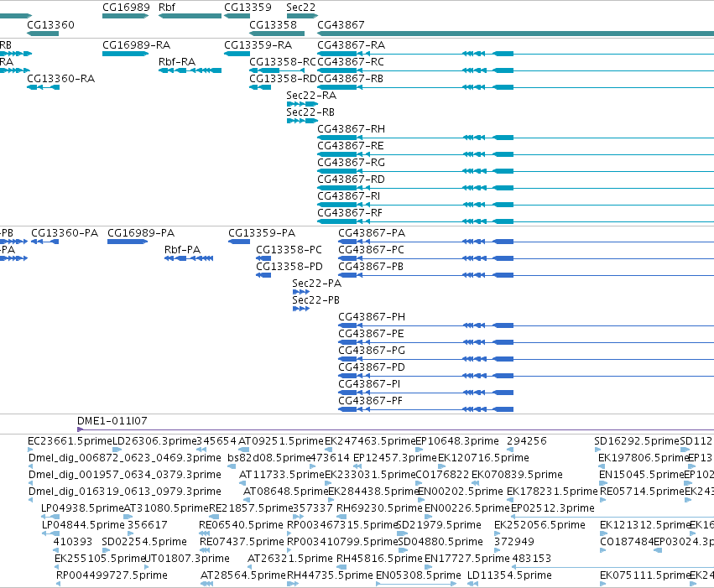Open the CG43867 gene label
Viewport: 714px width, 588px height.
click(341, 24)
